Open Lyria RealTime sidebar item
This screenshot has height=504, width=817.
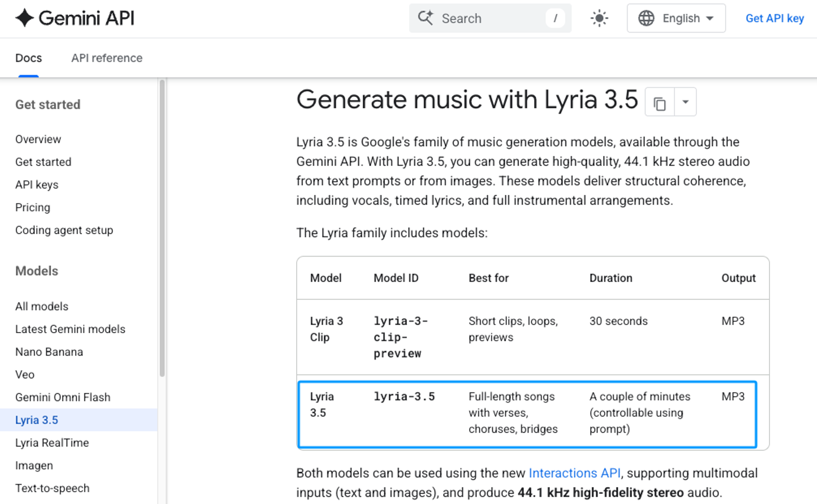point(52,443)
